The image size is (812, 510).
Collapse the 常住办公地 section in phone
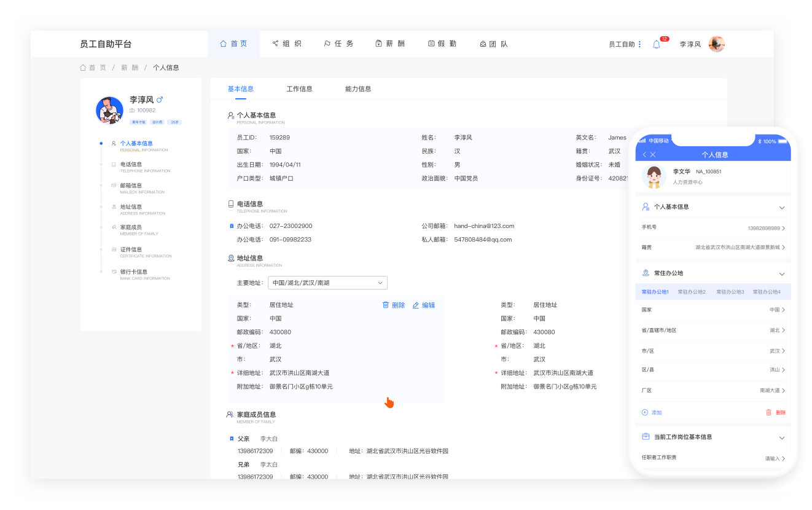(x=782, y=273)
